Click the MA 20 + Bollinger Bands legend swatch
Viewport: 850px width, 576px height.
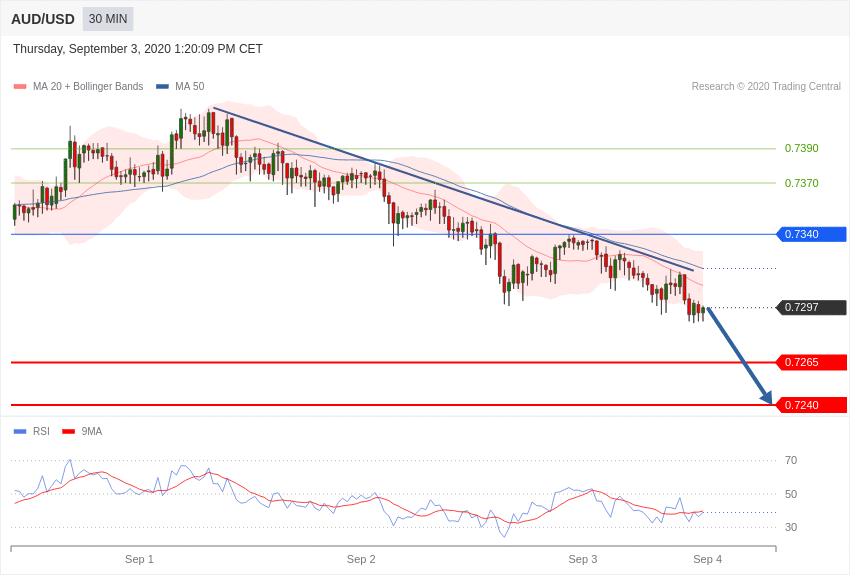tap(20, 87)
